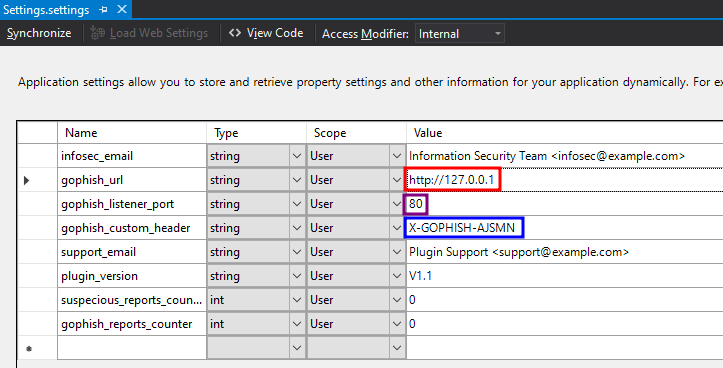Click the gophish_custom_header name cell
Image resolution: width=723 pixels, height=368 pixels.
tap(132, 228)
